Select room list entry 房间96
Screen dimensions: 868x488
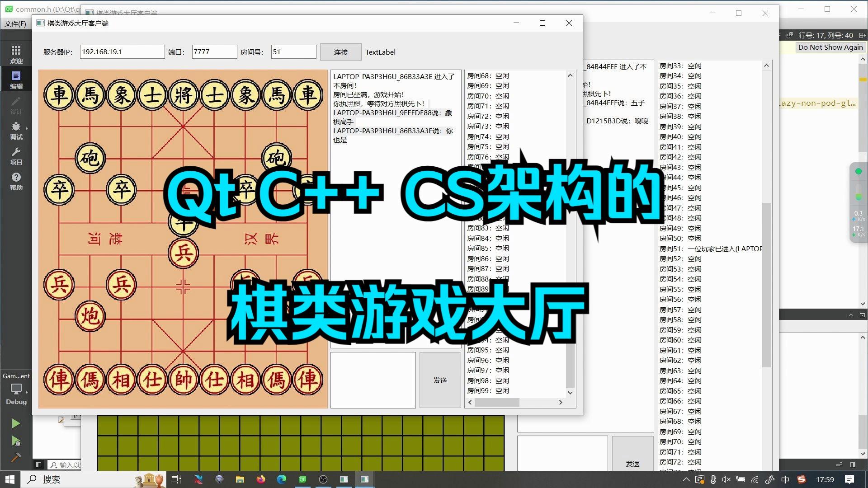click(488, 360)
